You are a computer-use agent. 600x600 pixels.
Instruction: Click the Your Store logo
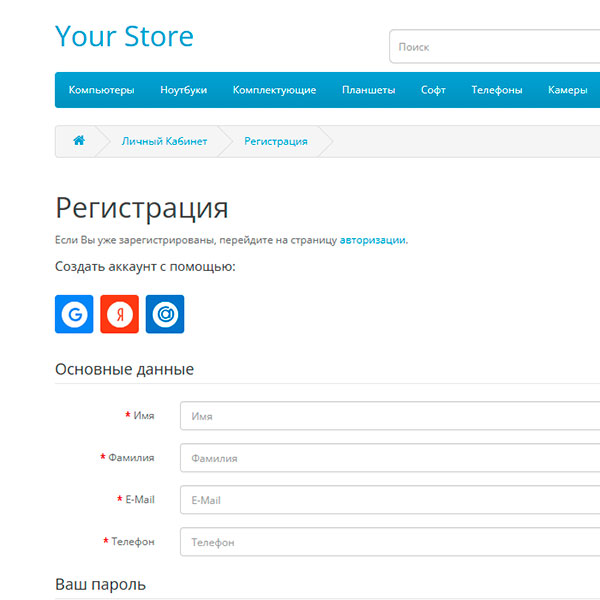pos(124,36)
